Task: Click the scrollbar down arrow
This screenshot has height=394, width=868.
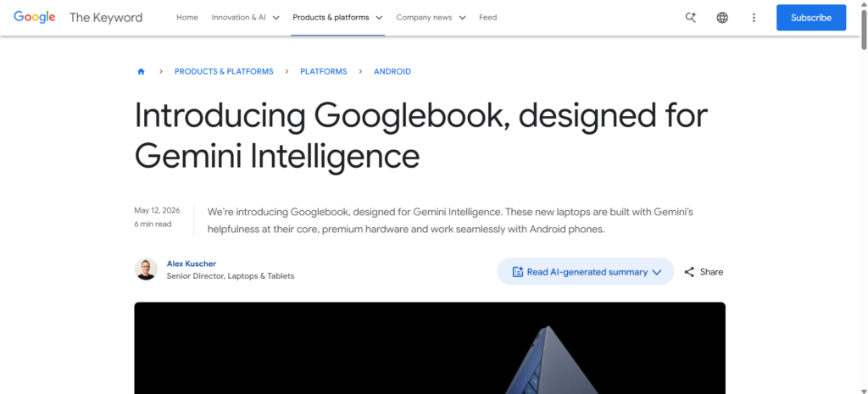Action: 864,390
